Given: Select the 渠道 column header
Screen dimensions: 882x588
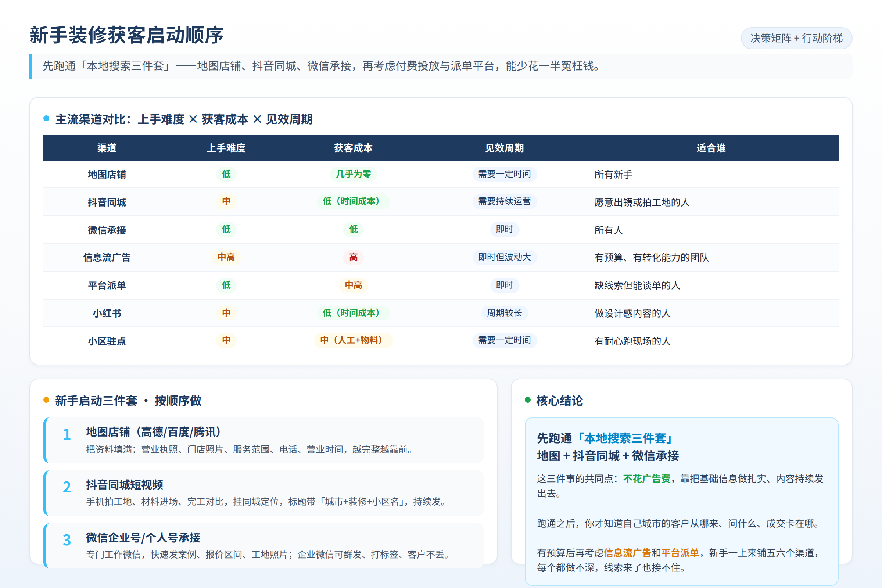Looking at the screenshot, I should click(107, 148).
